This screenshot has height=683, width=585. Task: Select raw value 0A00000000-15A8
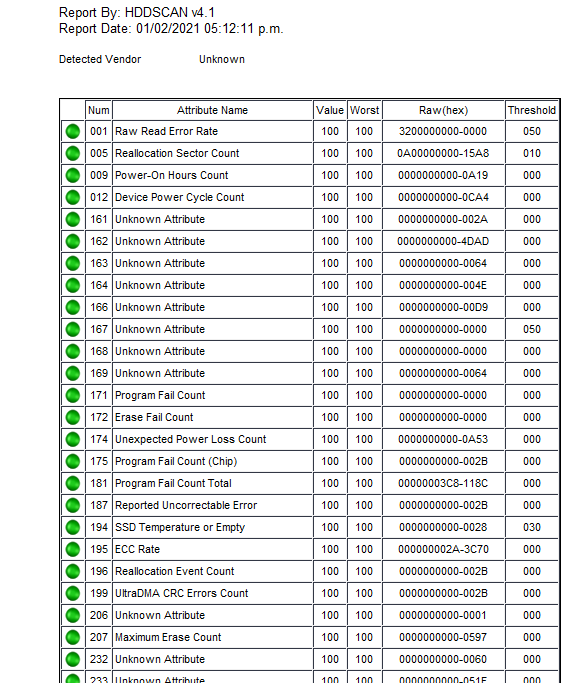click(443, 153)
